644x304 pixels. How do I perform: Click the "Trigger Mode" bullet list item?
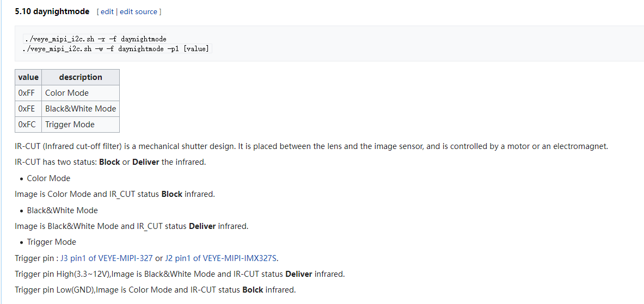tap(51, 242)
